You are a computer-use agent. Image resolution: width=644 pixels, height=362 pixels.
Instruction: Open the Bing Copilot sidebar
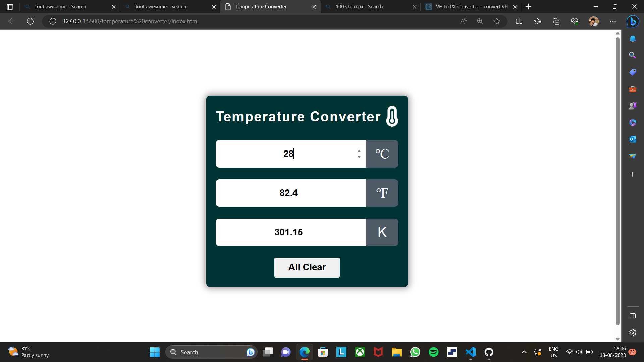[633, 21]
